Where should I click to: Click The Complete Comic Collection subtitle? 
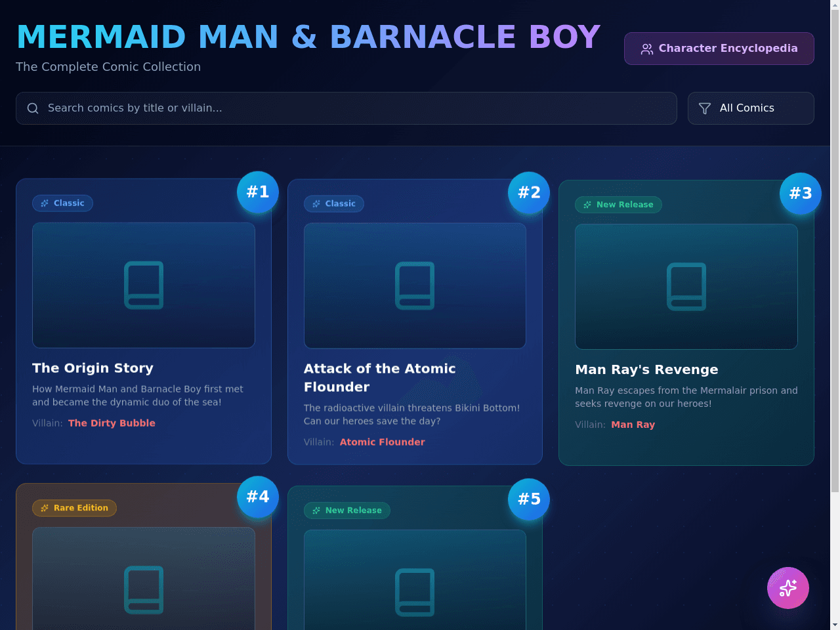click(108, 67)
